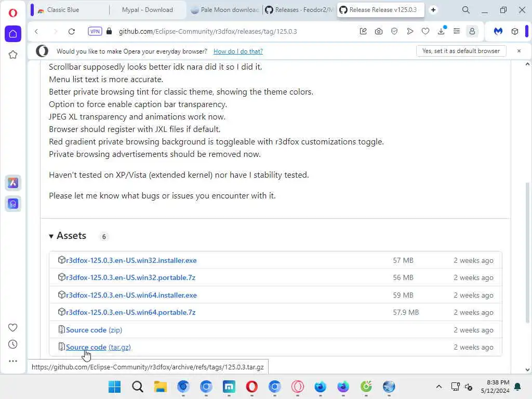Viewport: 532px width, 399px height.
Task: Toggle the VPN badge
Action: pyautogui.click(x=95, y=32)
